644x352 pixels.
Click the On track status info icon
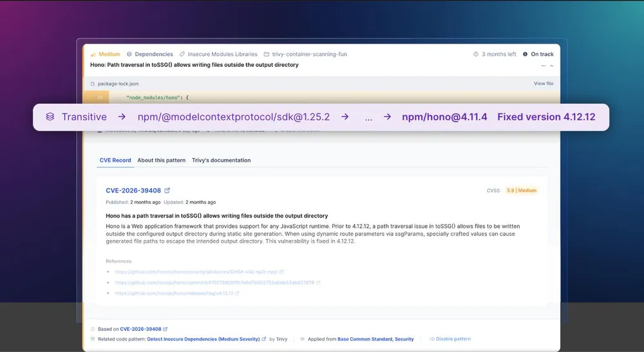(x=525, y=54)
